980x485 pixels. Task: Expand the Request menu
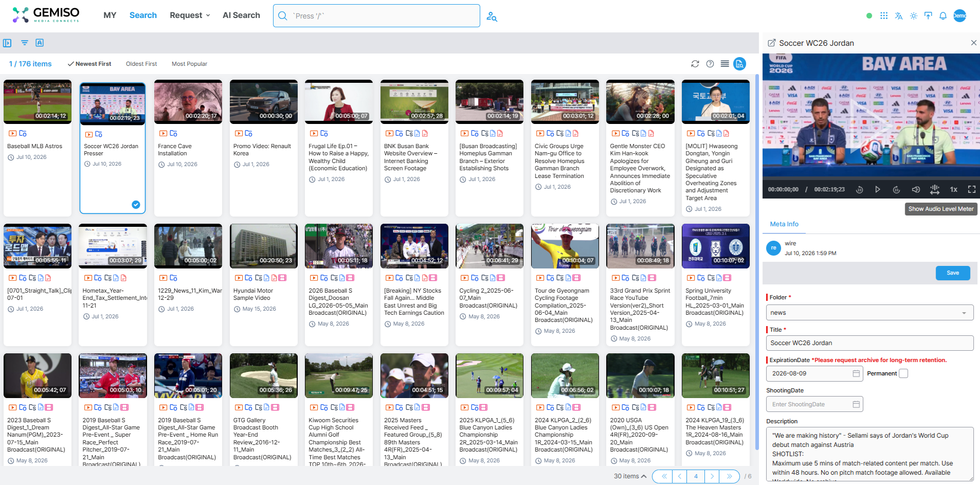190,15
